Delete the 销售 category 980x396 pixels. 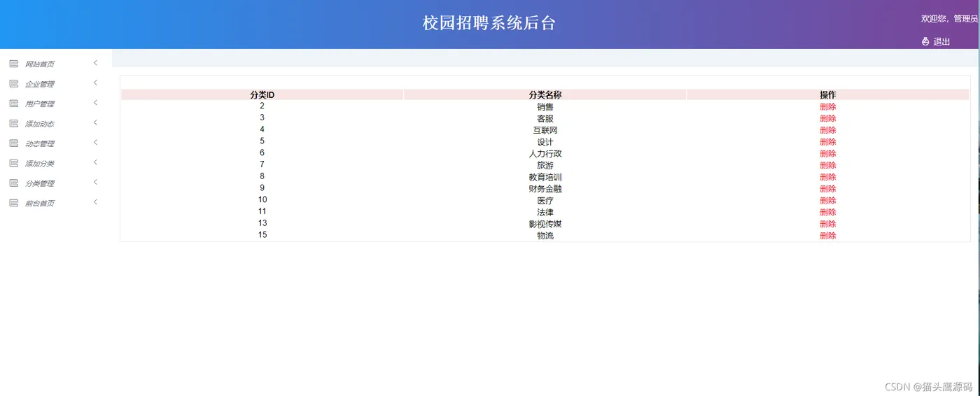pos(828,107)
